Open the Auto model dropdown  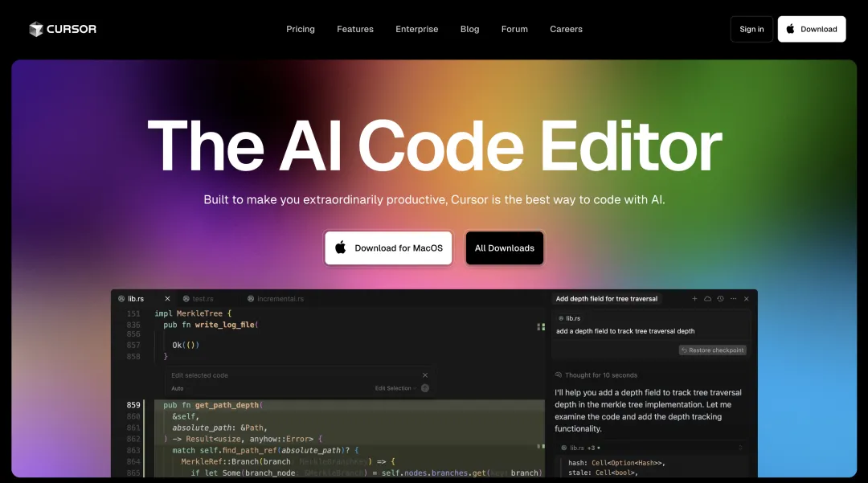pos(177,388)
